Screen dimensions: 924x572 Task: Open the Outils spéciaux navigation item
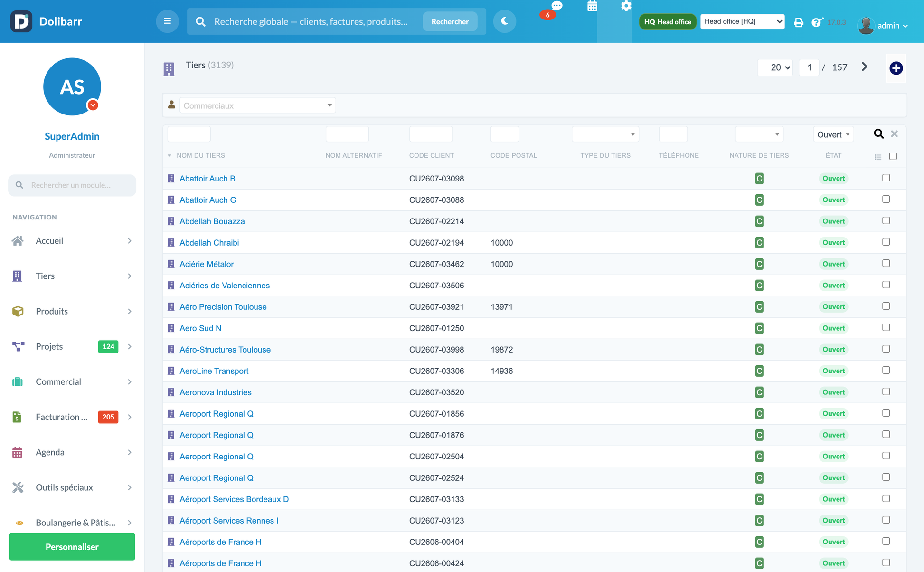tap(72, 487)
